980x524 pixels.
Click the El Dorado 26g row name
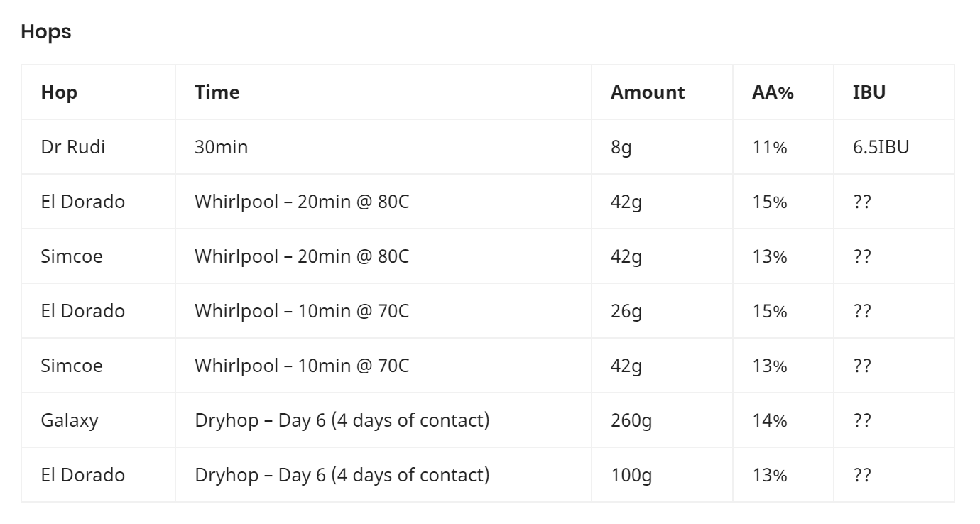(83, 311)
